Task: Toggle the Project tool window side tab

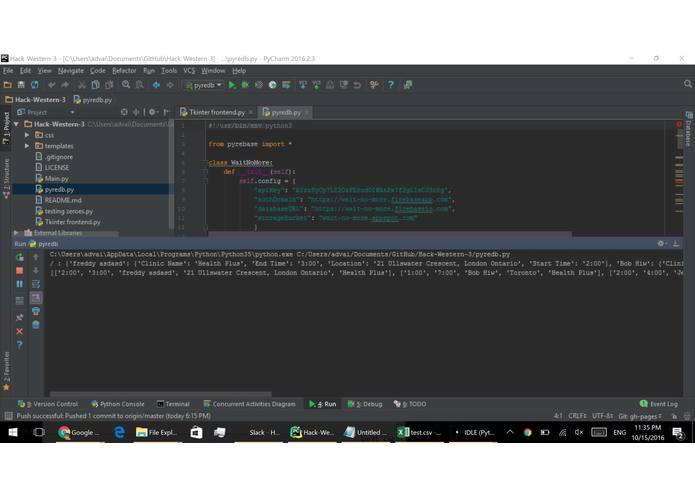Action: pyautogui.click(x=6, y=128)
